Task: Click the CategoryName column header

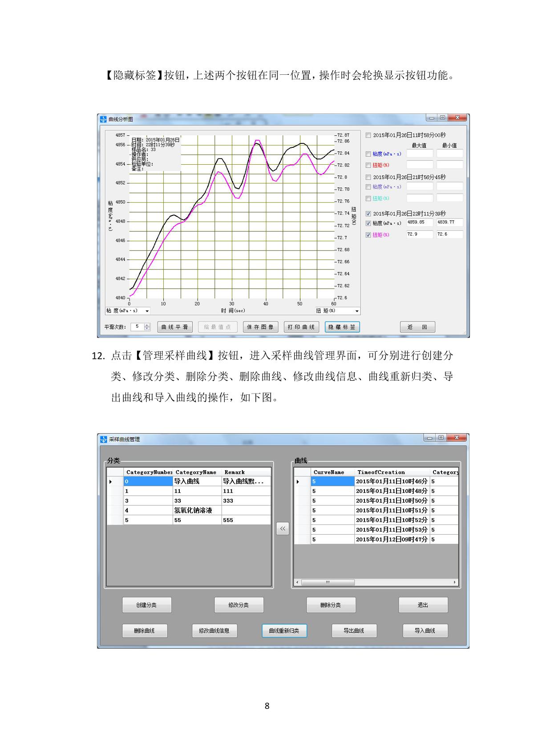Action: (197, 472)
